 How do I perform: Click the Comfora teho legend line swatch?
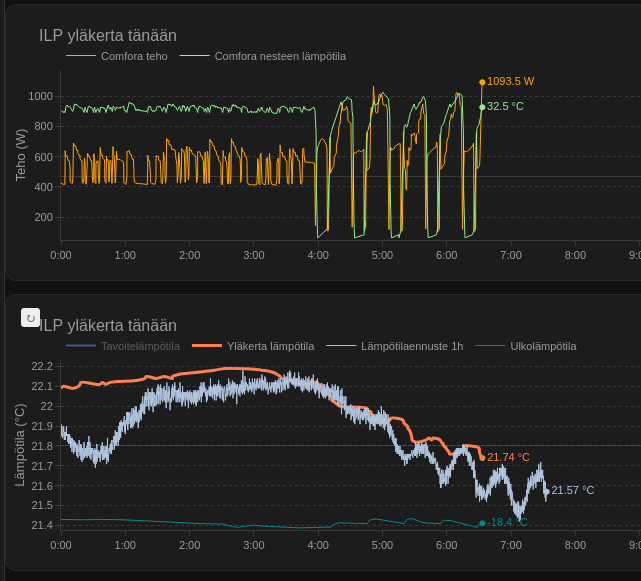81,56
